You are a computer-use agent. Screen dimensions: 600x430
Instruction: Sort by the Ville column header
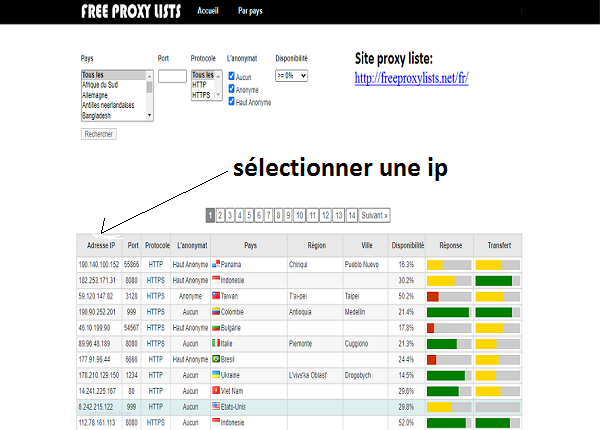pos(367,245)
